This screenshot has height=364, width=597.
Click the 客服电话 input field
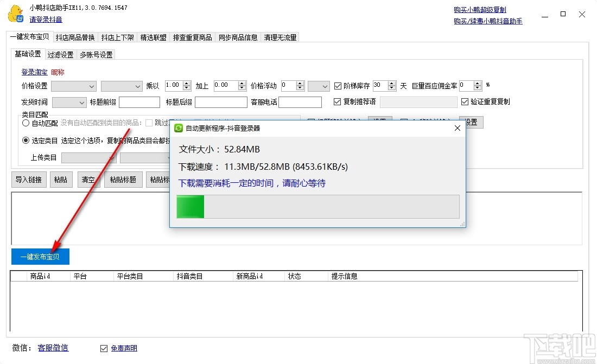click(x=300, y=102)
